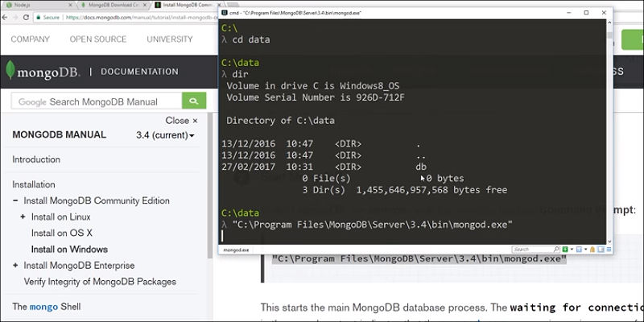Click 'Volume in drive C is Windows8_OS' line
The image size is (644, 322).
312,86
